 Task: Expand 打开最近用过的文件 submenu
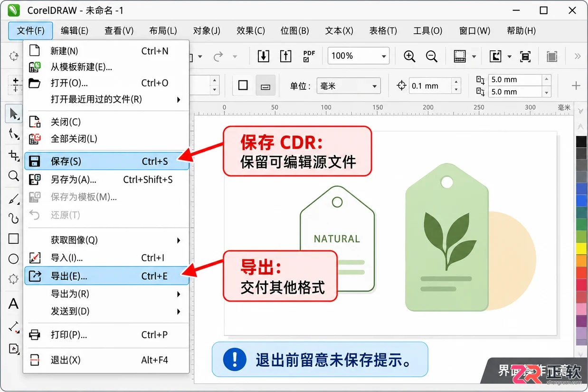[x=179, y=100]
